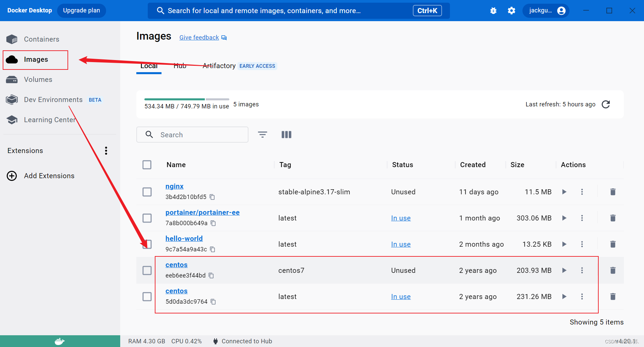Sort by the Status column header
The height and width of the screenshot is (347, 644).
403,165
